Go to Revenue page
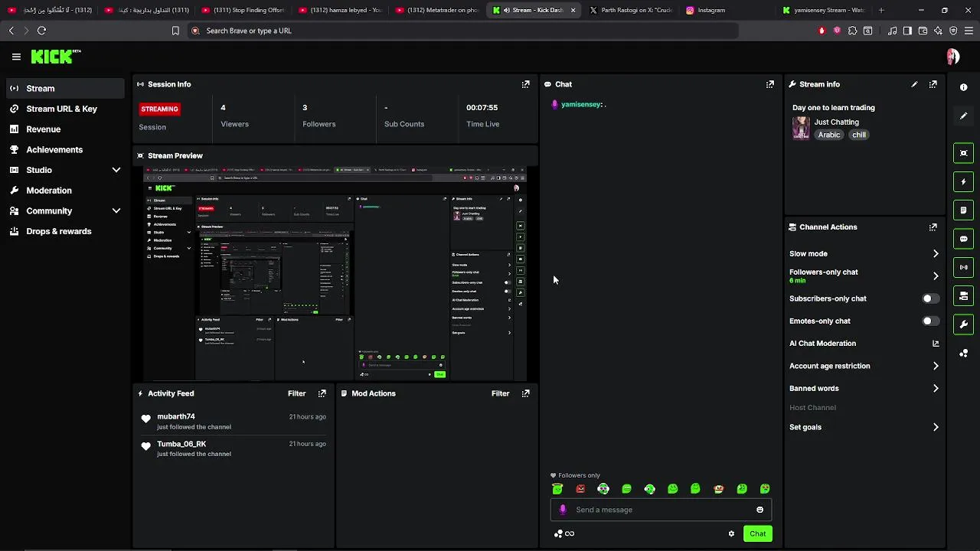 tap(65, 129)
